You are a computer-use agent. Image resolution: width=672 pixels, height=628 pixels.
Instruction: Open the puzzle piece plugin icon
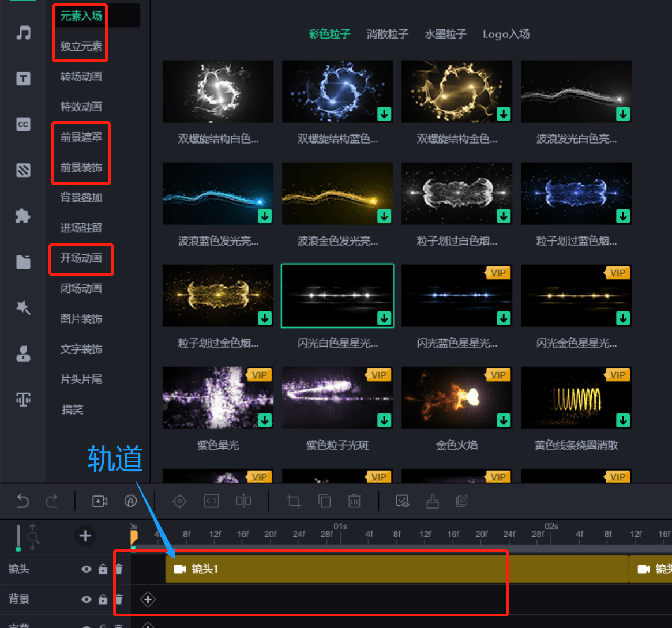pyautogui.click(x=23, y=216)
